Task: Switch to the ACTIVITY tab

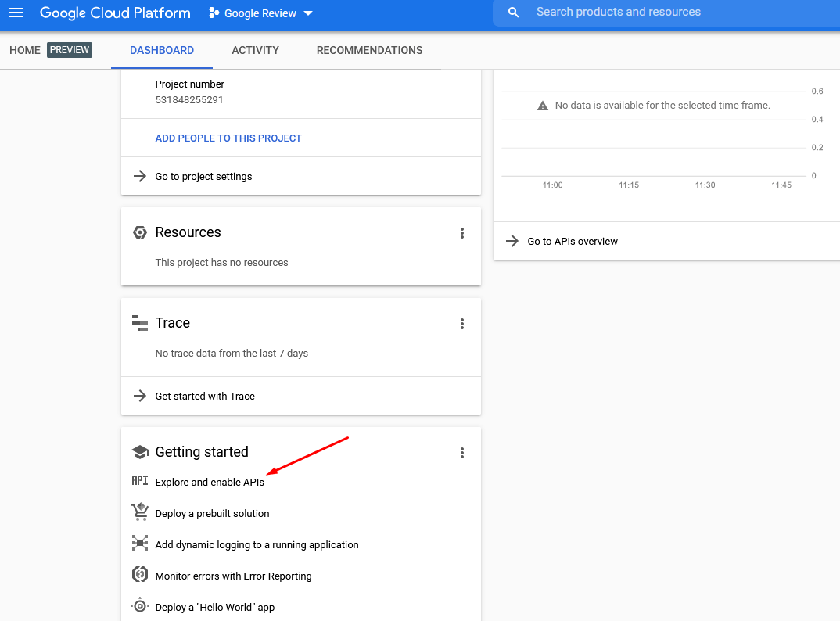Action: (255, 50)
